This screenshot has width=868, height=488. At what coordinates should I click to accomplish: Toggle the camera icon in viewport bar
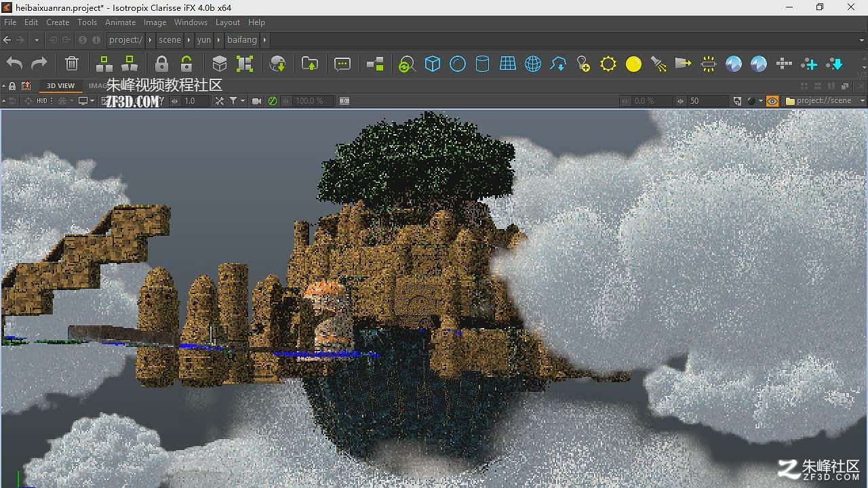point(256,101)
